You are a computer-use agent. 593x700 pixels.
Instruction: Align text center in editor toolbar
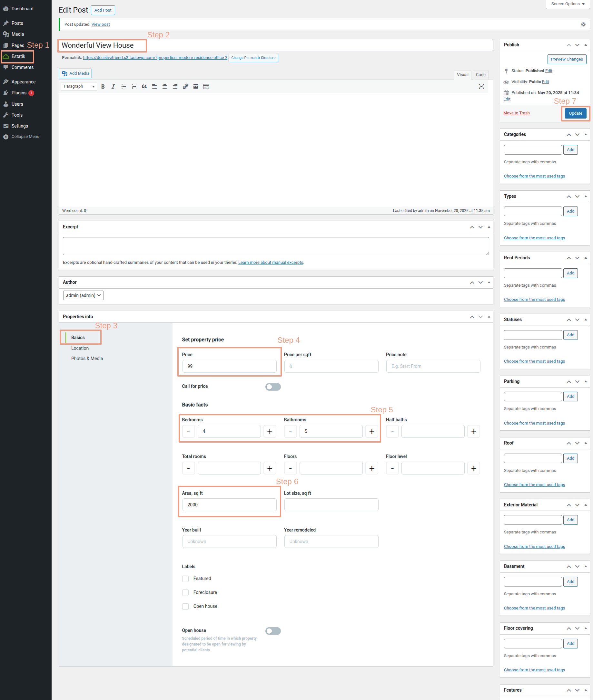pos(165,86)
